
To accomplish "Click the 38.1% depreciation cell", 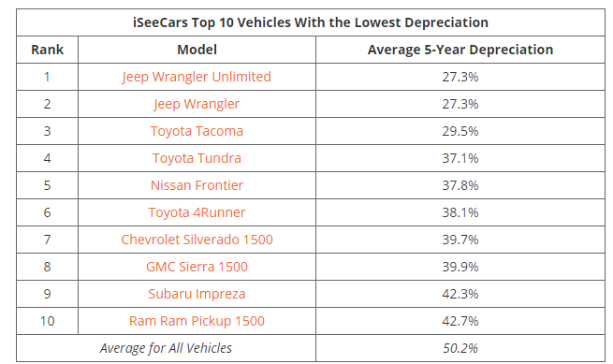I will 460,212.
